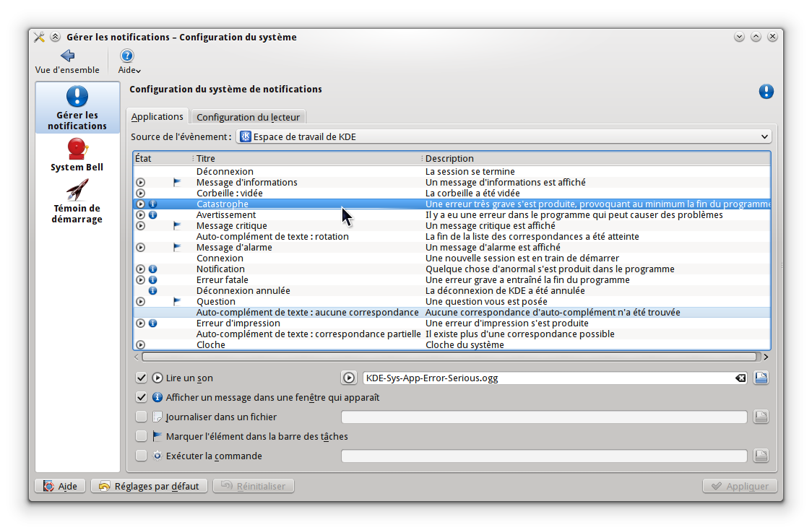Click the sound icon on Catastrophe row
812x530 pixels.
tap(140, 204)
